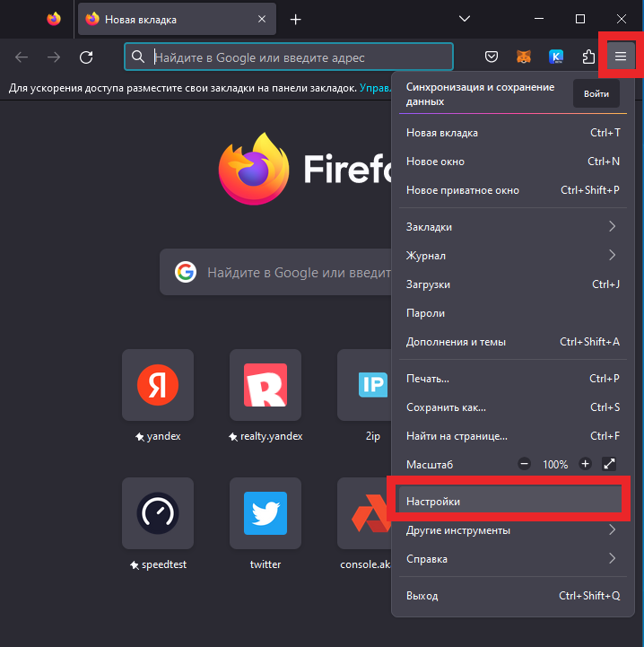Choose 'Печать…' in the menu
The height and width of the screenshot is (647, 644).
point(513,379)
